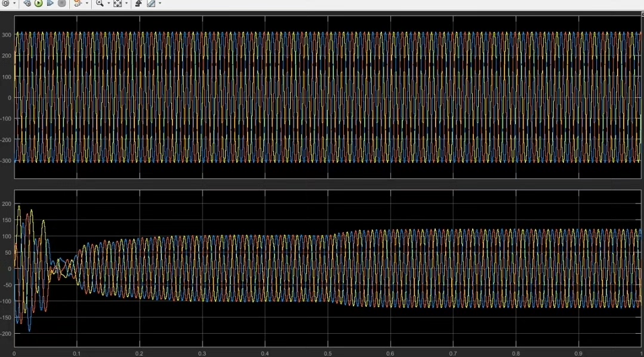Click the gray stop simulation button
The image size is (644, 357).
point(61,4)
